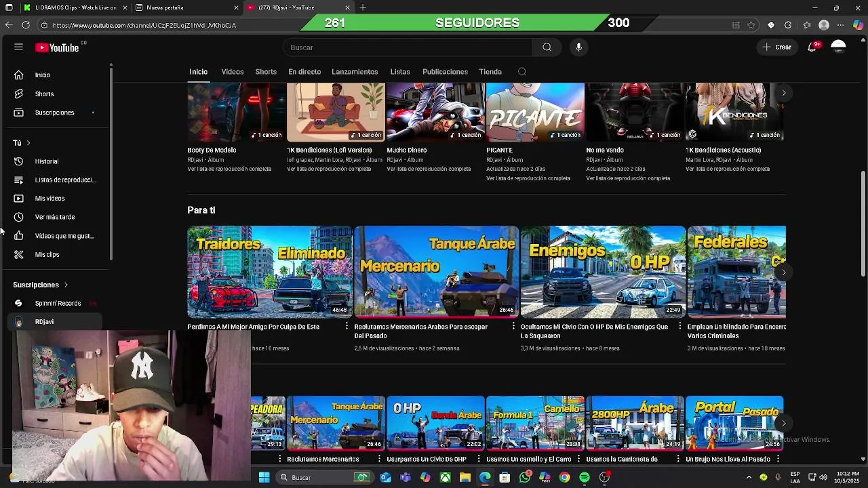Open the account avatar menu
This screenshot has width=868, height=488.
click(x=838, y=47)
